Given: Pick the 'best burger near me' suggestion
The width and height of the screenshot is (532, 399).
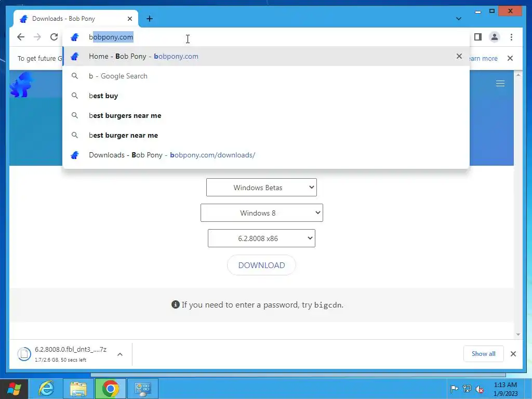Looking at the screenshot, I should click(266, 135).
